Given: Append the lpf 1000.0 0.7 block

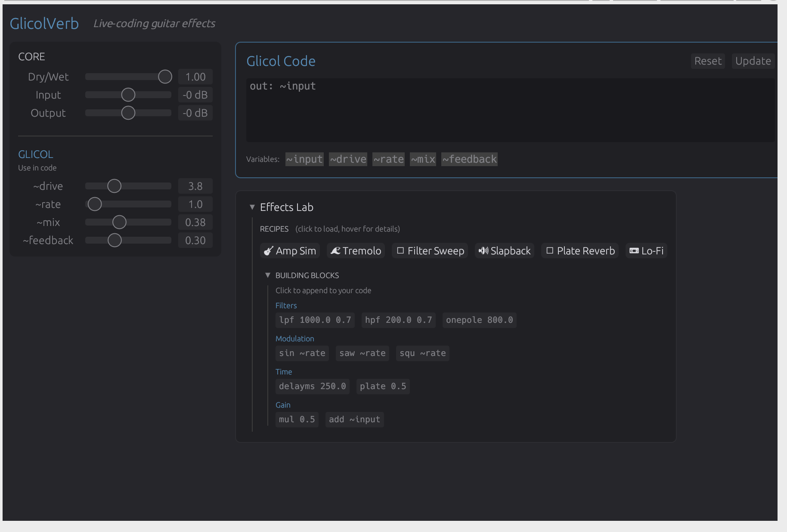Looking at the screenshot, I should click(315, 320).
